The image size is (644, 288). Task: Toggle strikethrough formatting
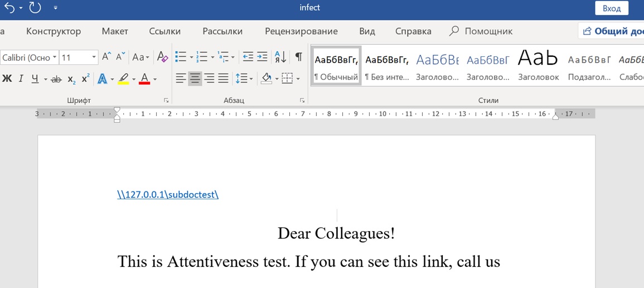56,79
